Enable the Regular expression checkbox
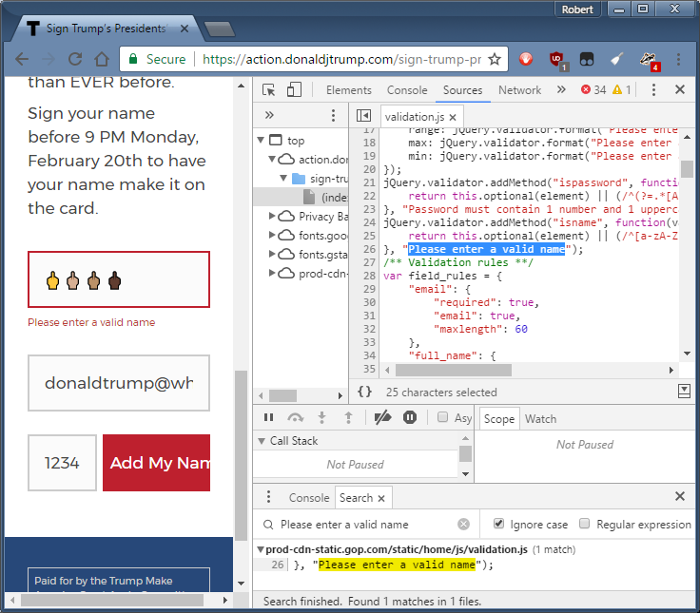700x613 pixels. tap(584, 524)
